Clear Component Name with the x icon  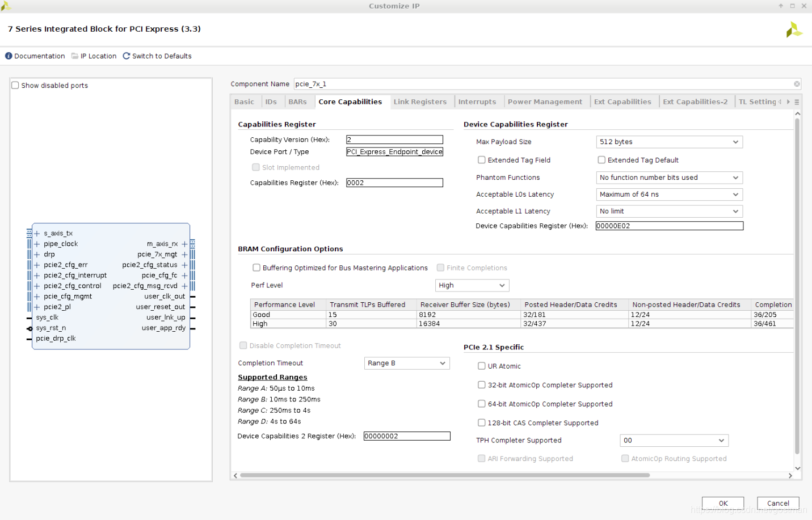(797, 84)
